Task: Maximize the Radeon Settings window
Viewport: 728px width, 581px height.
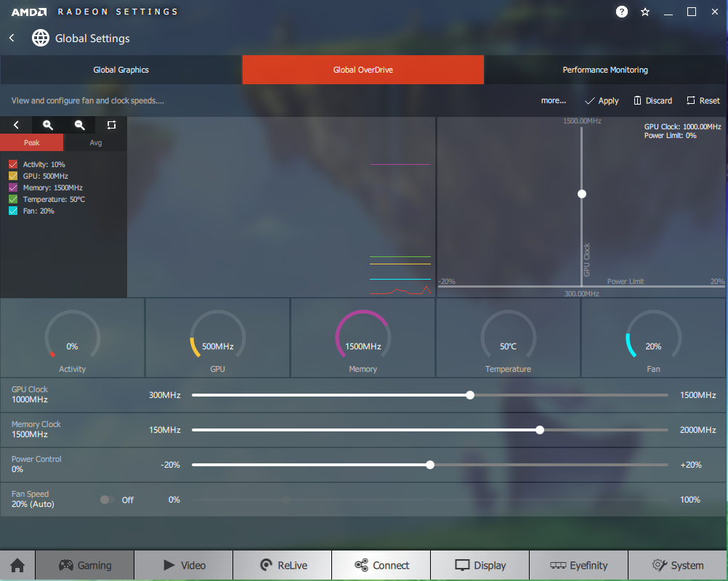Action: [x=692, y=12]
